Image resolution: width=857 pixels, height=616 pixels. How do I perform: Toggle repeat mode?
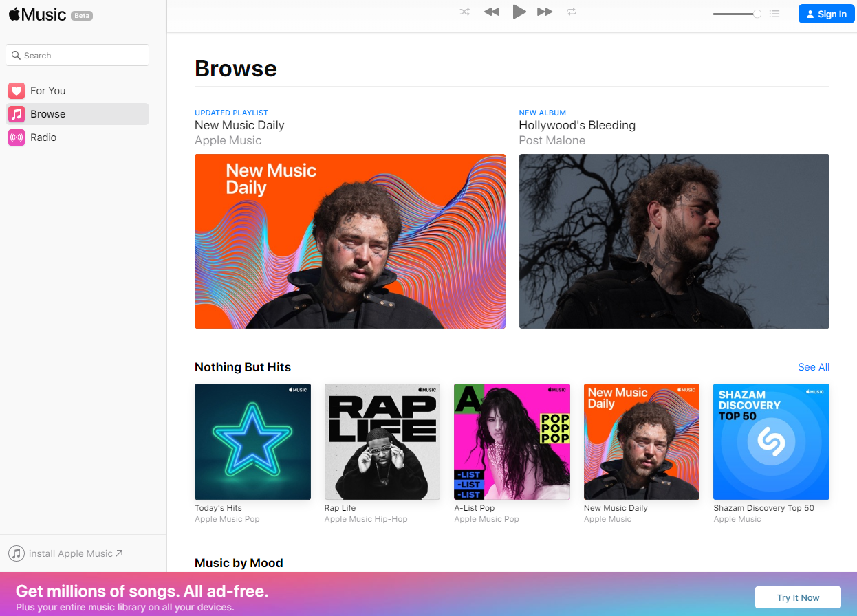(x=572, y=12)
